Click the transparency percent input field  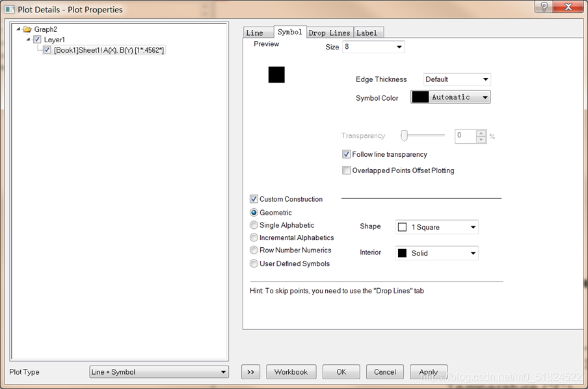point(465,136)
